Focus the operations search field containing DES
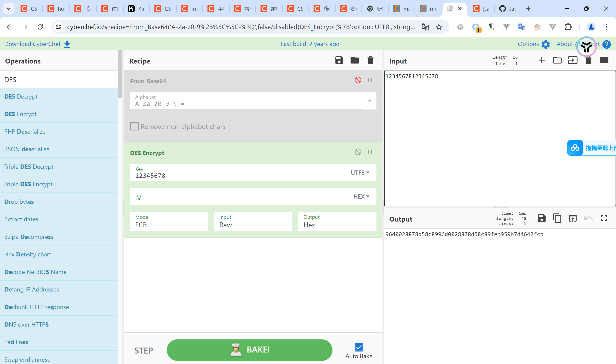This screenshot has width=616, height=364. tap(59, 80)
